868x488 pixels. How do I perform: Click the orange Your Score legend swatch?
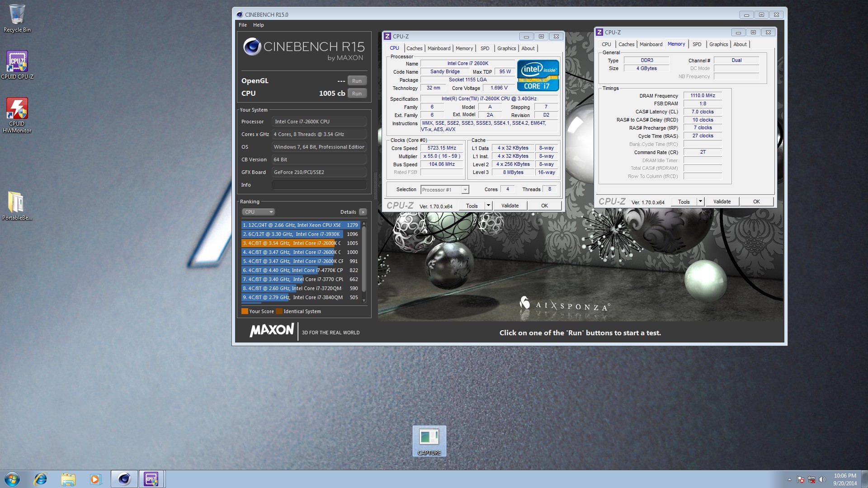(245, 311)
